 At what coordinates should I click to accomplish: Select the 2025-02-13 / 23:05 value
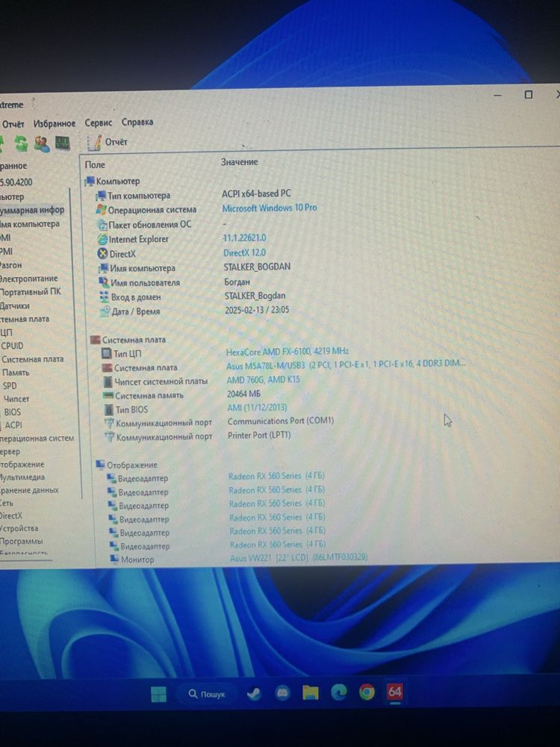[x=257, y=310]
